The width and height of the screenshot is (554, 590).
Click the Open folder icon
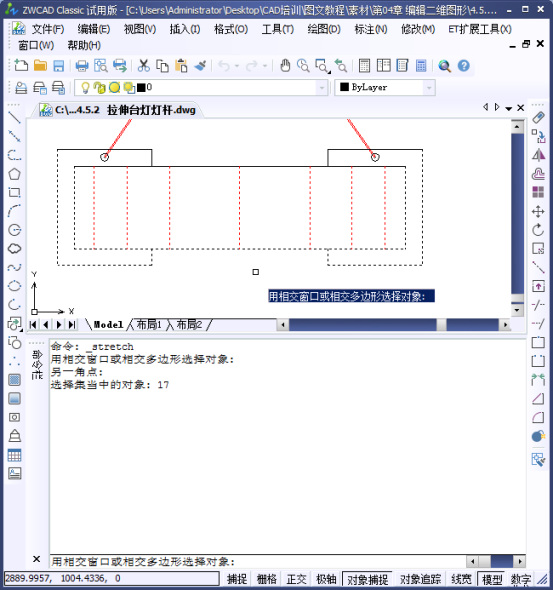[40, 65]
